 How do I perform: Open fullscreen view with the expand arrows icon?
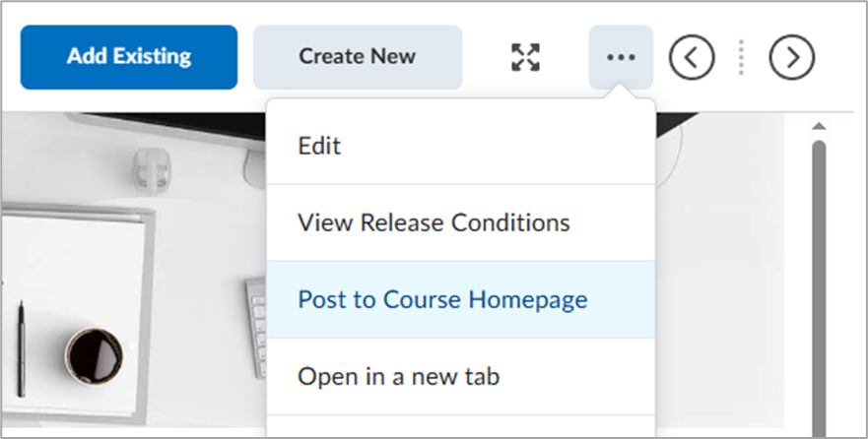click(x=525, y=57)
